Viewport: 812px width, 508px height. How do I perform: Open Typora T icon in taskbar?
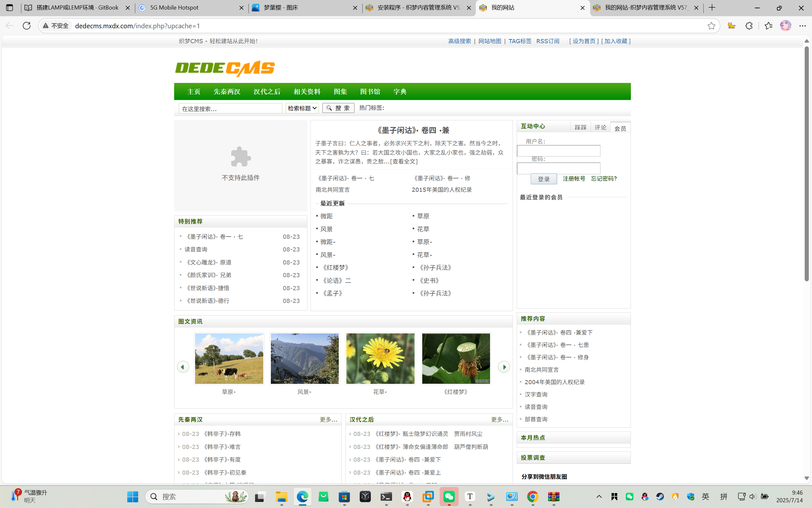(470, 497)
